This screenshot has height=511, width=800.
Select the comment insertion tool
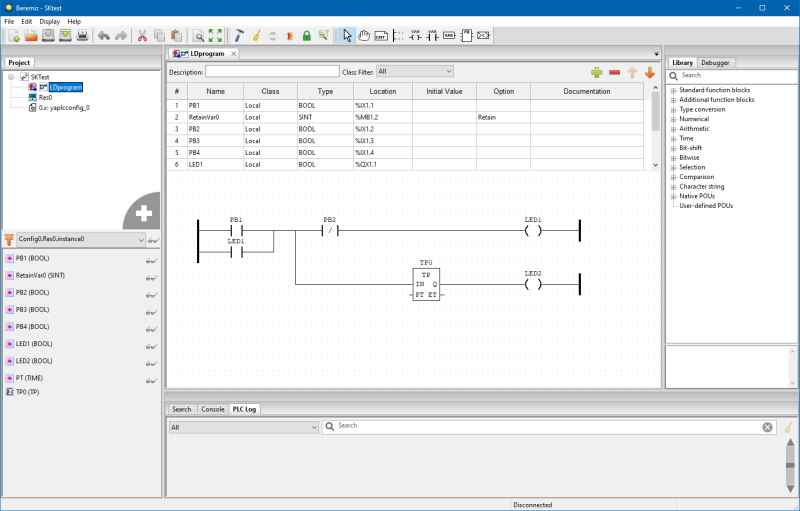tap(381, 36)
